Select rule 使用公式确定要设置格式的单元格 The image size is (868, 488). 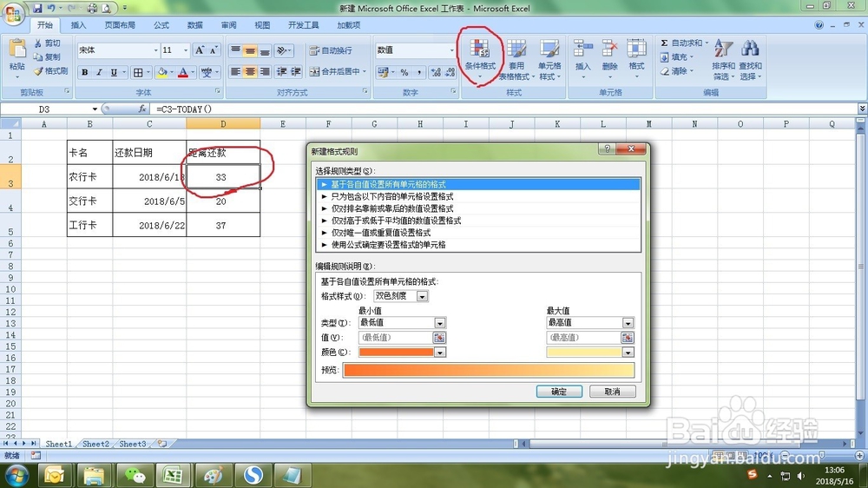tap(479, 245)
